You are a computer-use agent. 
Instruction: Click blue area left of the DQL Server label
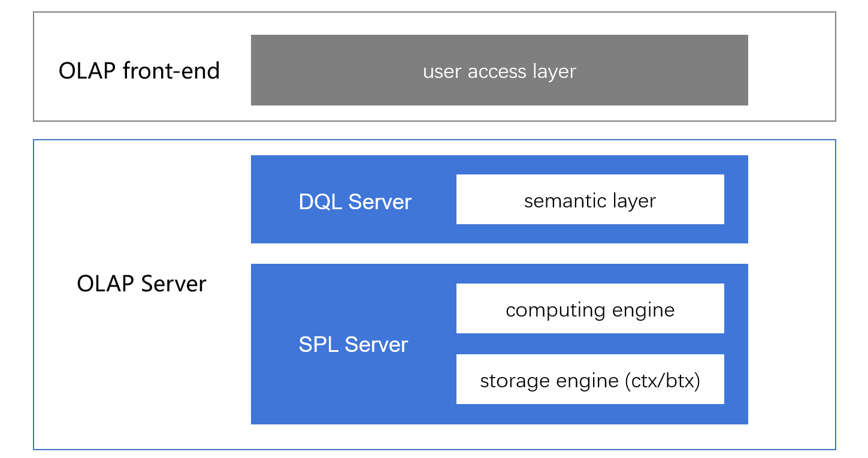click(273, 202)
